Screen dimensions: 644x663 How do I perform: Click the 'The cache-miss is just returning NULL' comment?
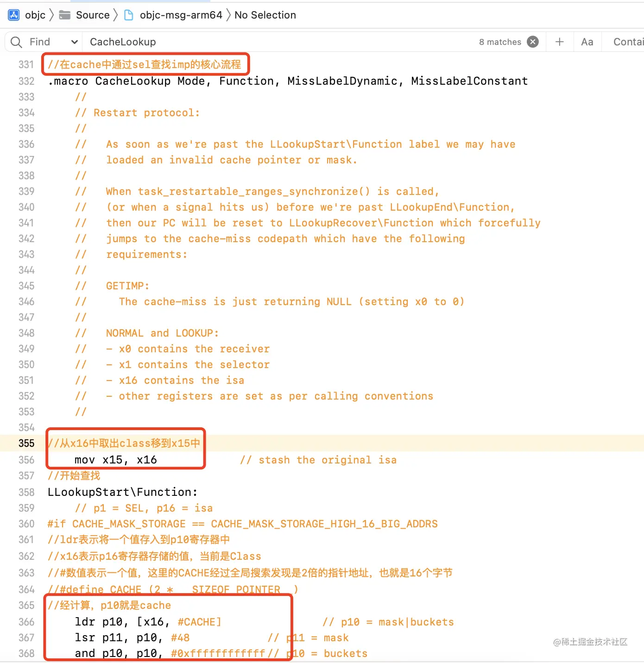click(x=291, y=301)
